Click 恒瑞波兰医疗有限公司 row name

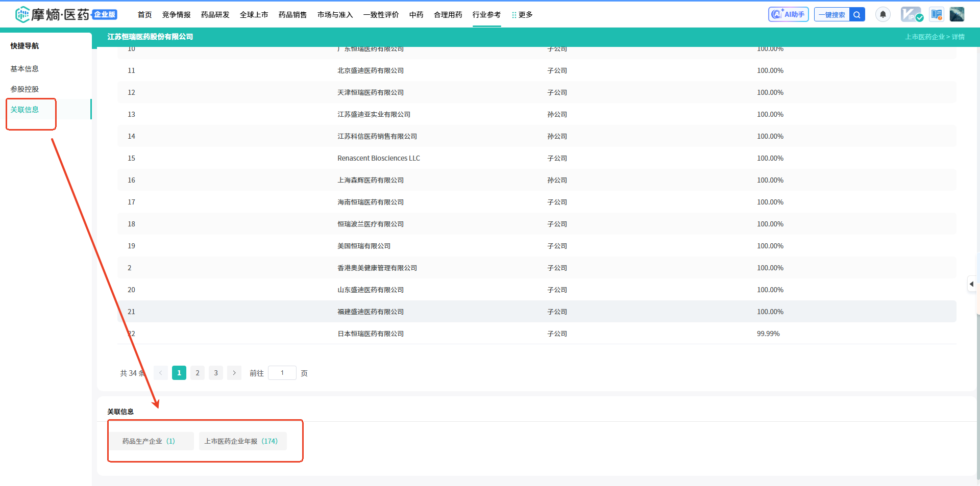pos(371,224)
